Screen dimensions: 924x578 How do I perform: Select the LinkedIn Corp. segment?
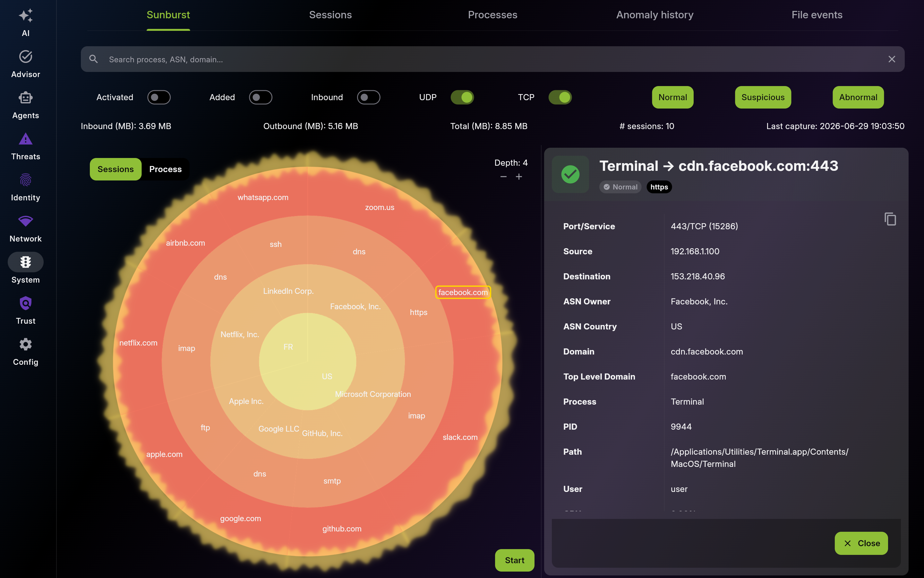288,291
